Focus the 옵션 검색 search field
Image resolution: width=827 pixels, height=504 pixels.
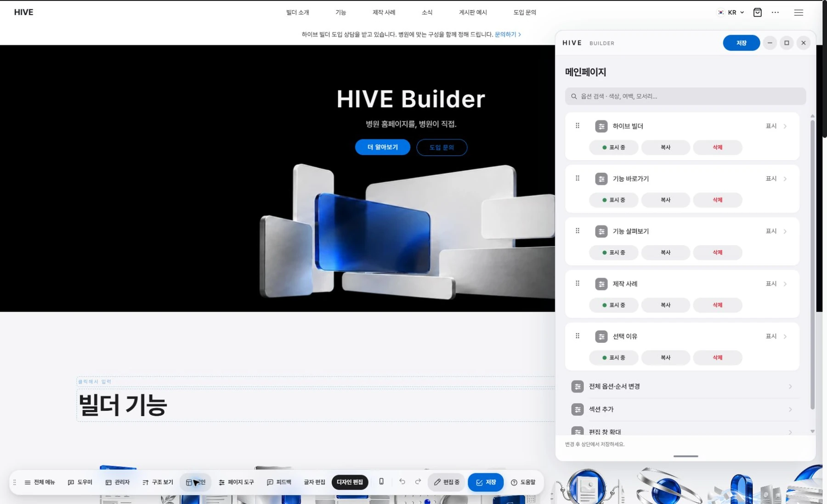tap(685, 96)
